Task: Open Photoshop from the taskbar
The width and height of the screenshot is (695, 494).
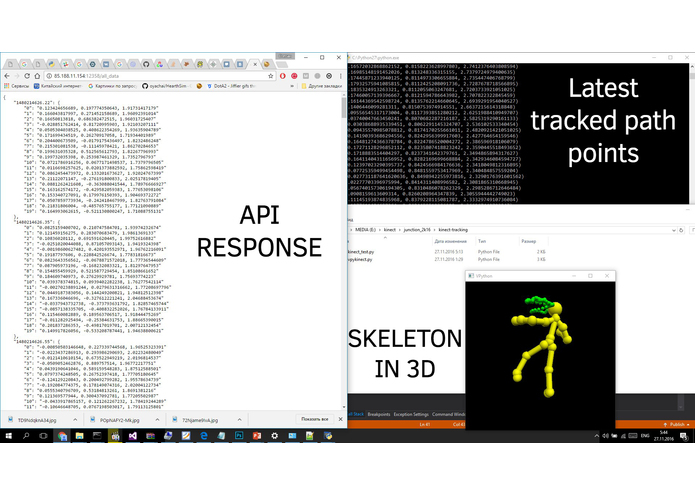Action: coord(239,436)
